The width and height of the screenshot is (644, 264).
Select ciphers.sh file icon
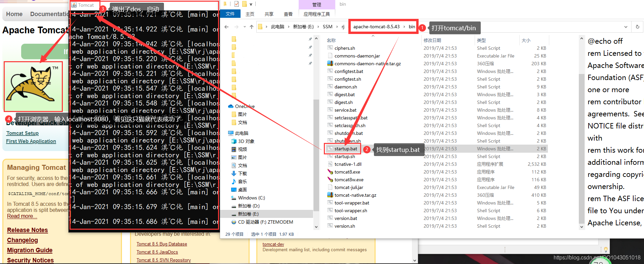tap(330, 48)
